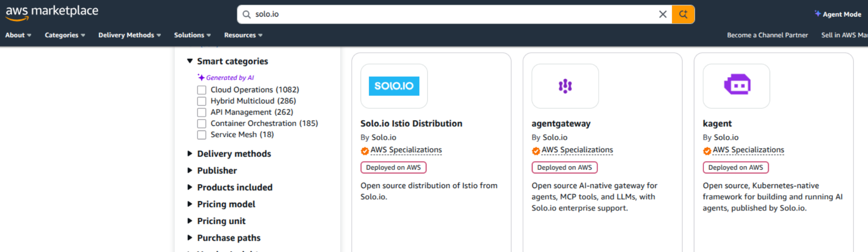Viewport: 868px width, 252px height.
Task: Open AWS Specializations under Solo.io Istio Distribution
Action: [406, 150]
